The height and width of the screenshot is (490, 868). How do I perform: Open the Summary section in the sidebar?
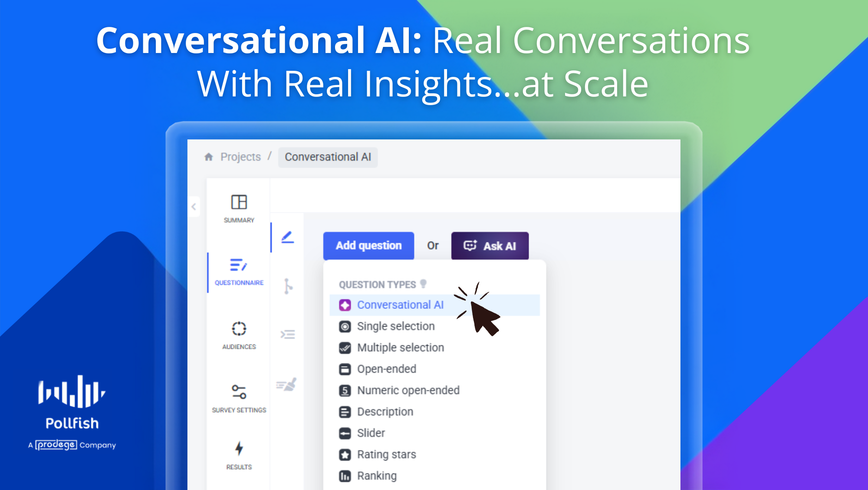coord(239,209)
